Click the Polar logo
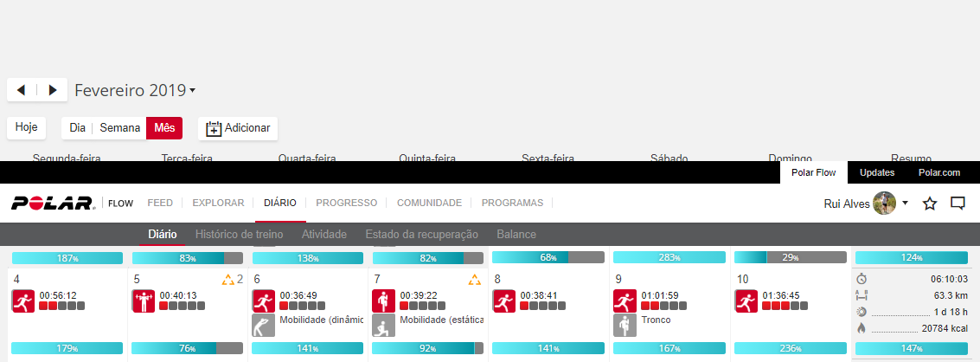 pyautogui.click(x=52, y=204)
